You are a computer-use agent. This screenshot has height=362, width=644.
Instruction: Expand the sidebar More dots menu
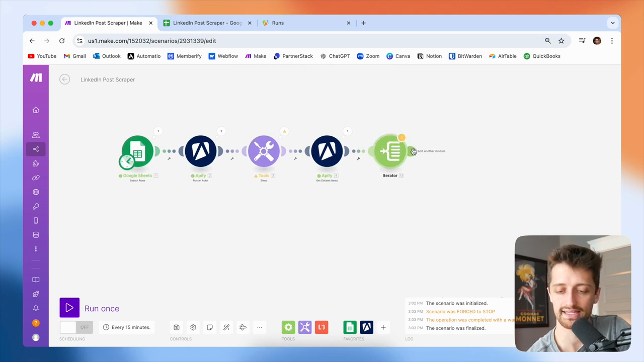coord(36,249)
